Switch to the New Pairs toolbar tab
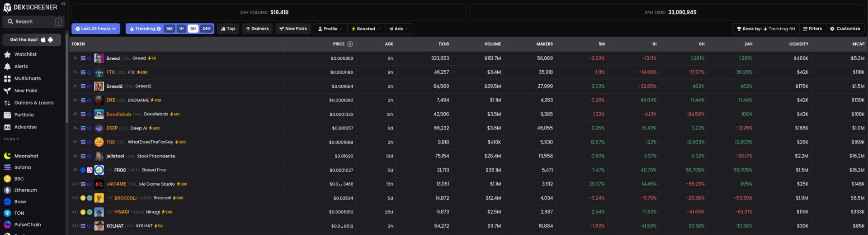868x235 pixels. pos(293,29)
